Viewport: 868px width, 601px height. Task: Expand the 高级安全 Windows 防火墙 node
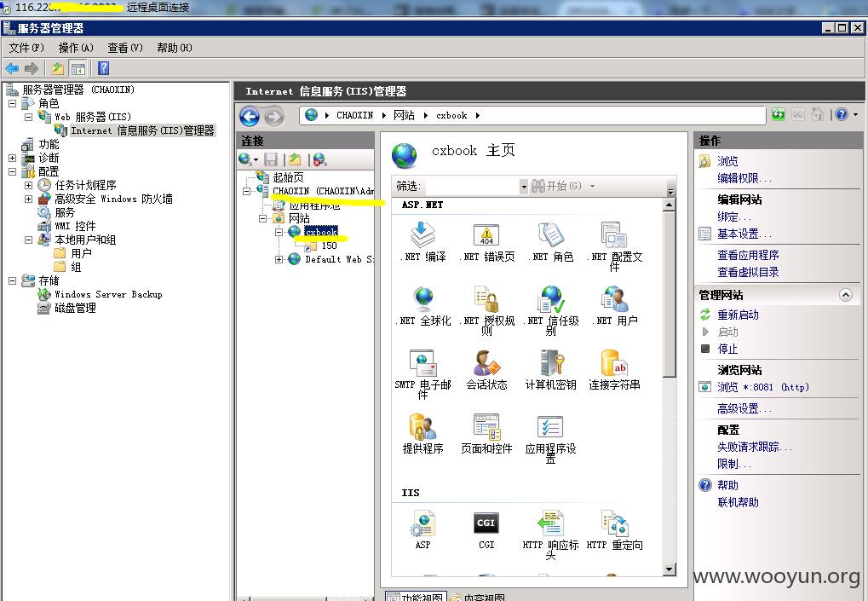click(x=28, y=199)
